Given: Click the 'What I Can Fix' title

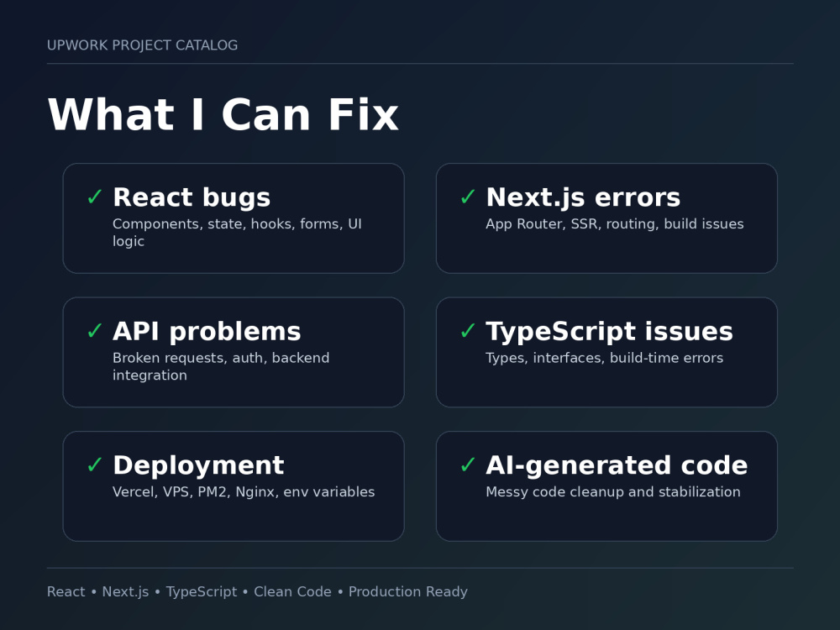Looking at the screenshot, I should point(223,114).
